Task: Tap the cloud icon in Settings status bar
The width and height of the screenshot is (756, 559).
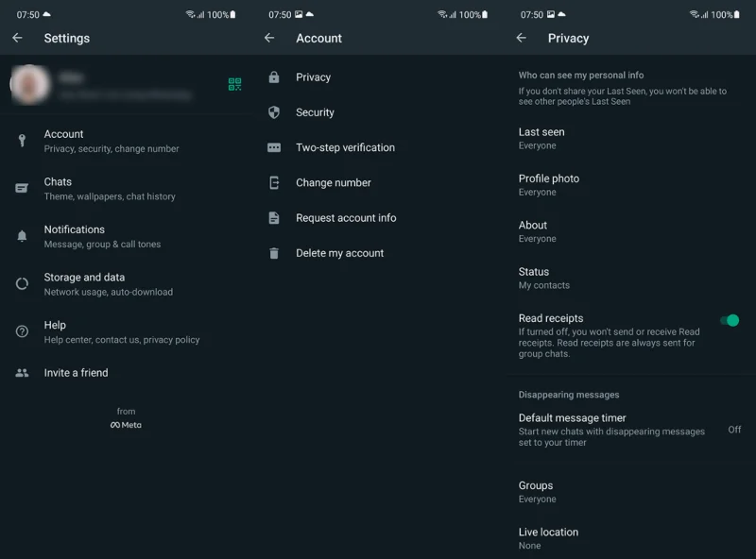Action: point(46,14)
